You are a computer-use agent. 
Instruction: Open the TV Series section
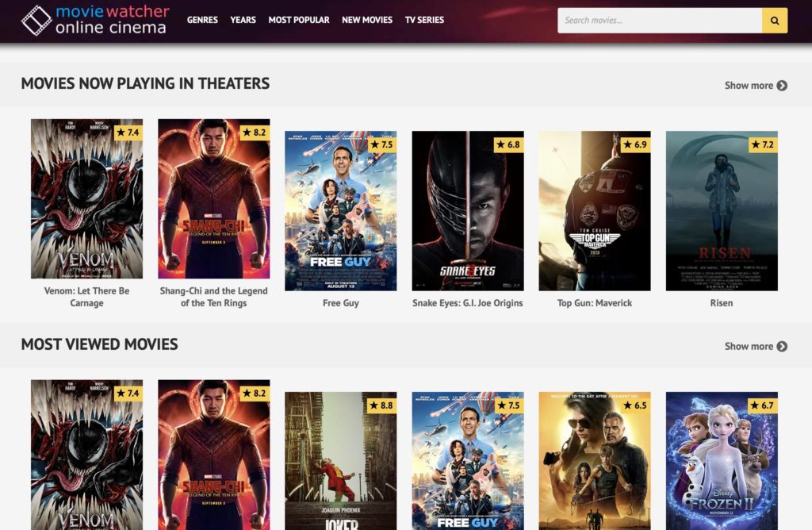pos(424,20)
